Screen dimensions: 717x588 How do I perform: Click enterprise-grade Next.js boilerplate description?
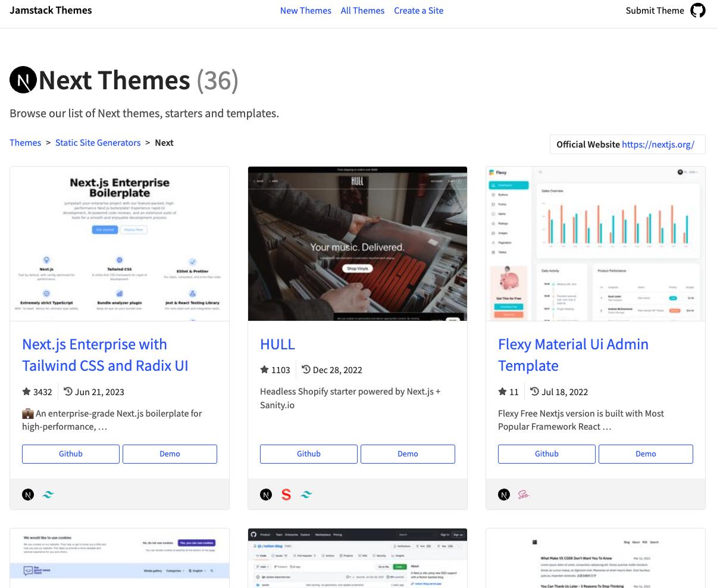coord(112,420)
